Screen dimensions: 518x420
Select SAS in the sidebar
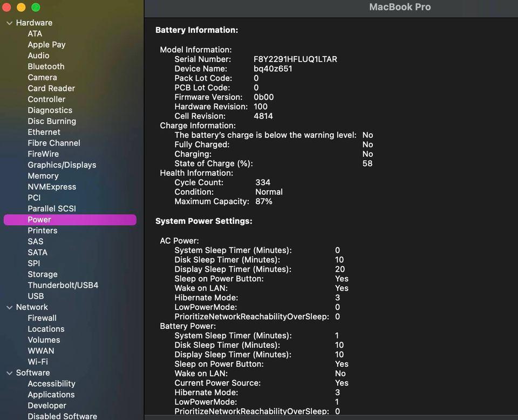point(36,242)
